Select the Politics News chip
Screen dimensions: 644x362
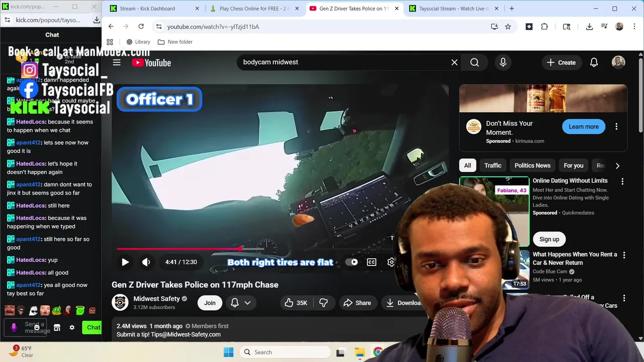[532, 165]
